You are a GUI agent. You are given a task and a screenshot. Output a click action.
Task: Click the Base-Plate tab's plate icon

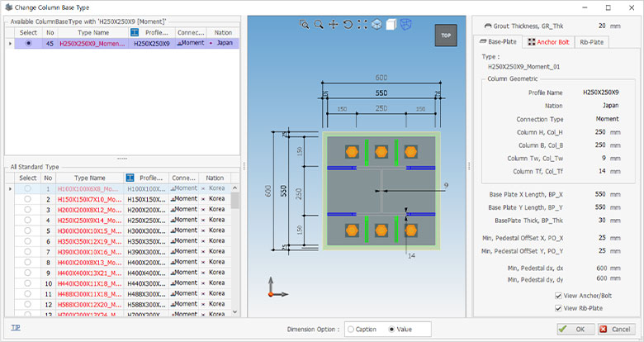483,41
